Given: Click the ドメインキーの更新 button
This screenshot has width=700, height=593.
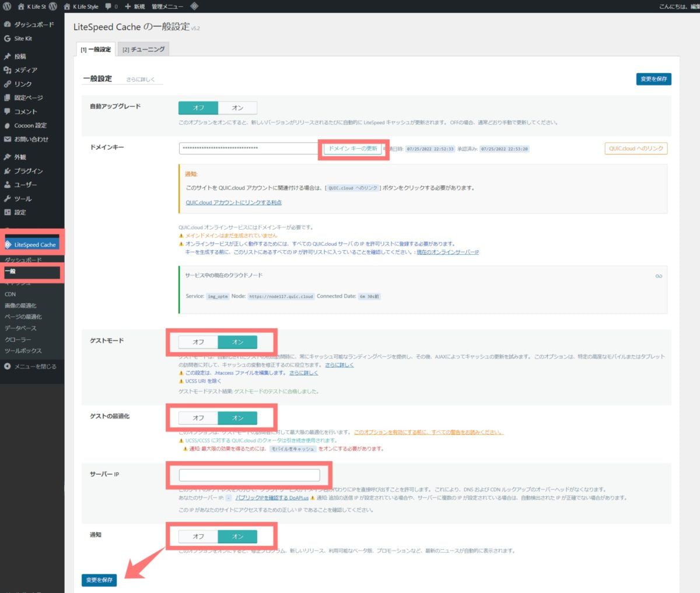Looking at the screenshot, I should [352, 149].
